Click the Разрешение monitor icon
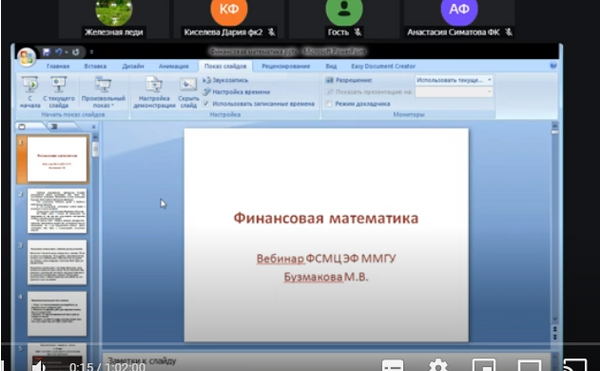The height and width of the screenshot is (371, 600). pos(329,80)
